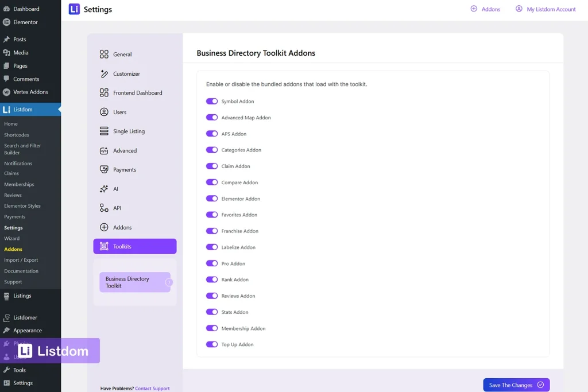The width and height of the screenshot is (588, 392).
Task: Toggle the Top Up Addon off
Action: tap(212, 344)
